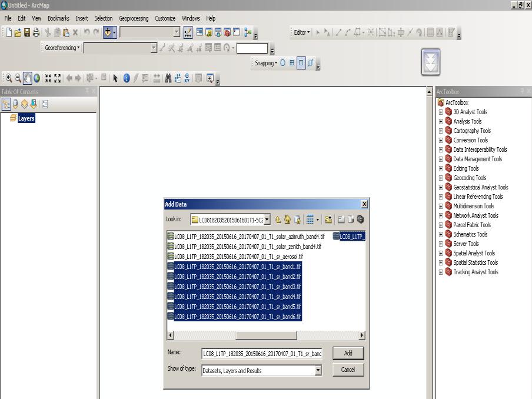Open the Catalog window icon
The image size is (532, 399).
pyautogui.click(x=209, y=32)
